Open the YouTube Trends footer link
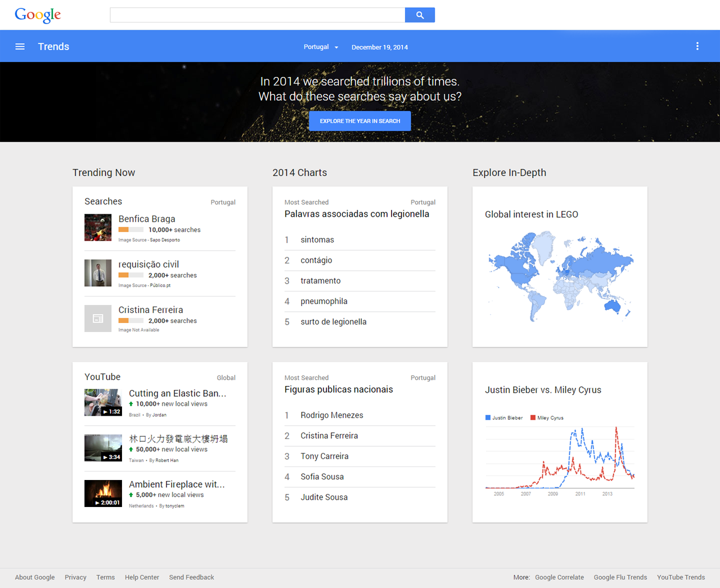The image size is (720, 588). click(x=681, y=577)
